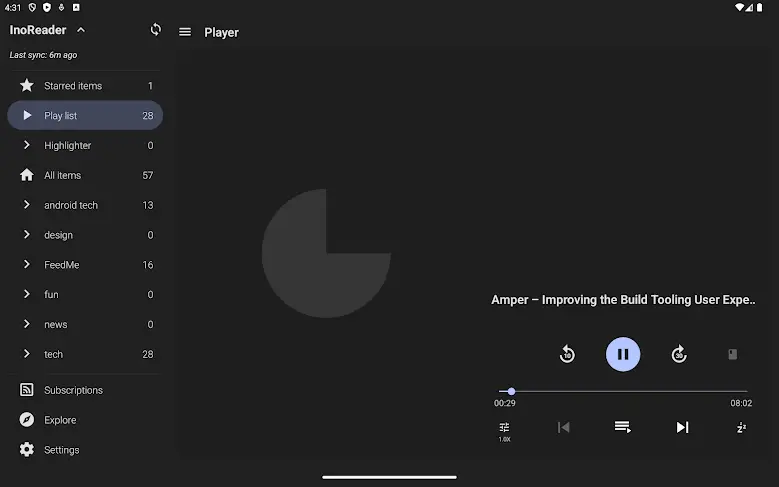Open the Explore section
Viewport: 779px width, 487px height.
85,420
